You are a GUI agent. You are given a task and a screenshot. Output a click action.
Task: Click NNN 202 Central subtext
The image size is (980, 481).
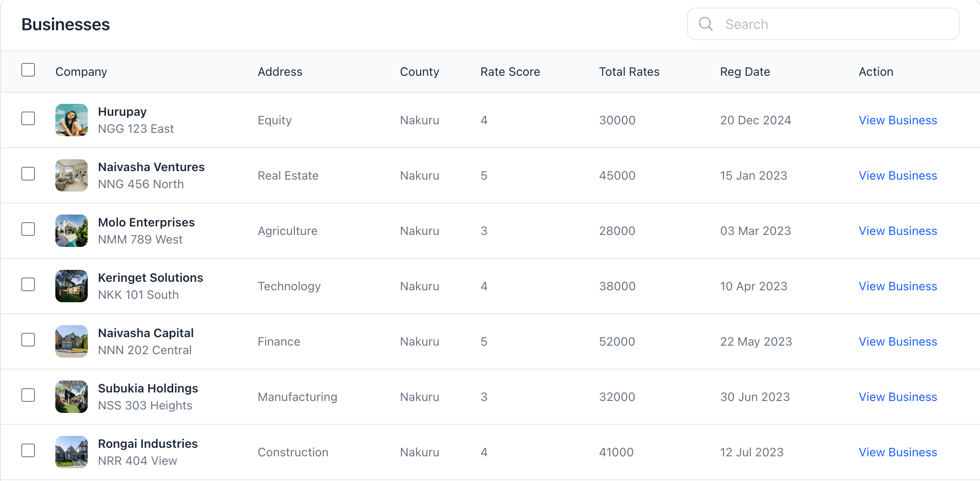coord(145,350)
